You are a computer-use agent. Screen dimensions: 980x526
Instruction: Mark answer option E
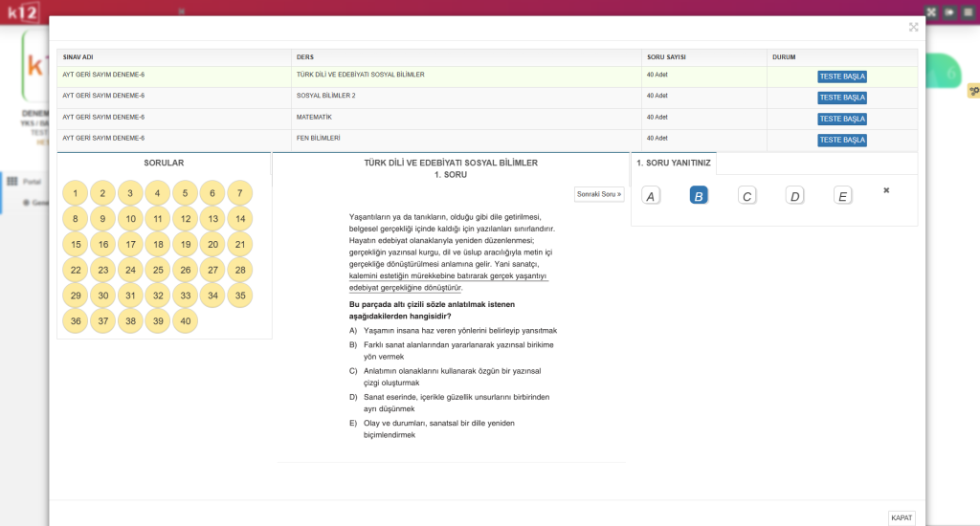coord(842,196)
